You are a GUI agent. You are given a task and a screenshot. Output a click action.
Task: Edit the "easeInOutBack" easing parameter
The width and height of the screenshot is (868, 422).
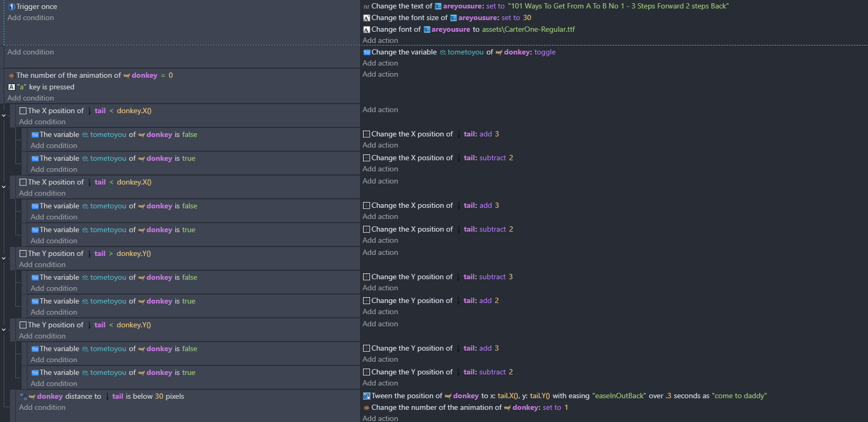coord(619,396)
